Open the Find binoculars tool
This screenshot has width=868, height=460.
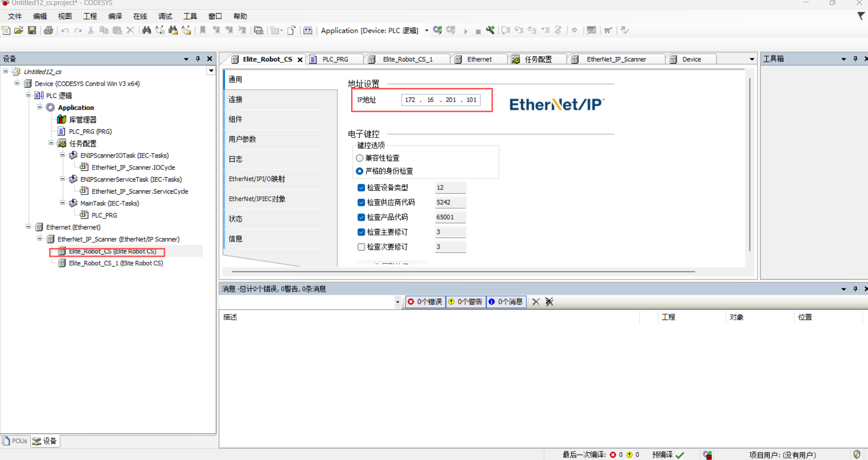pyautogui.click(x=146, y=31)
